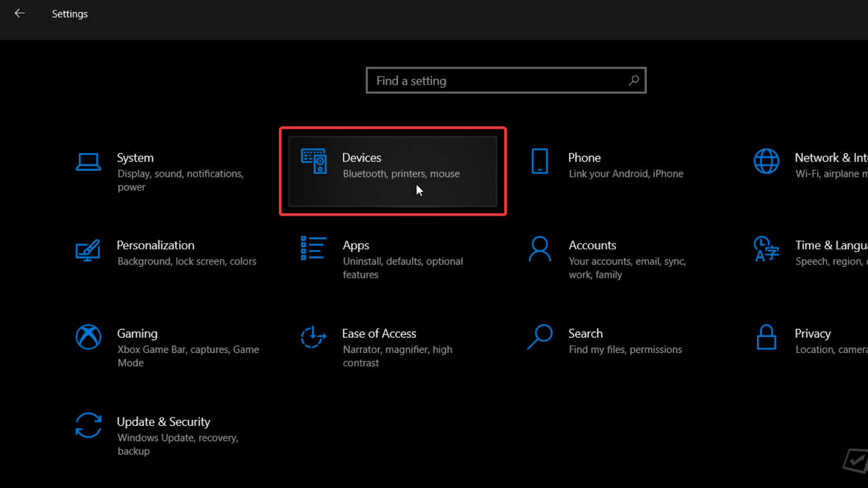Open the System laptop icon
Viewport: 868px width, 488px height.
tap(88, 162)
